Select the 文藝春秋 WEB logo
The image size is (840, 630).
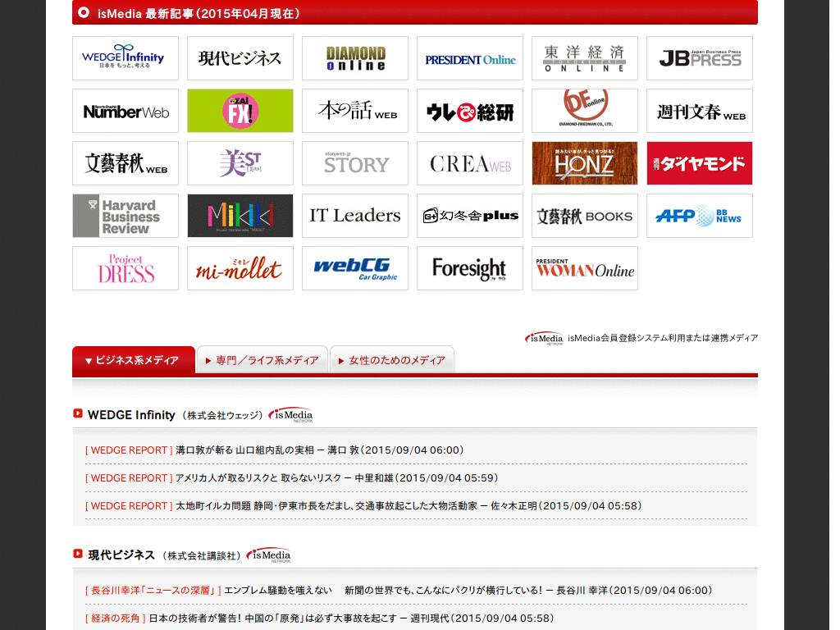click(126, 163)
